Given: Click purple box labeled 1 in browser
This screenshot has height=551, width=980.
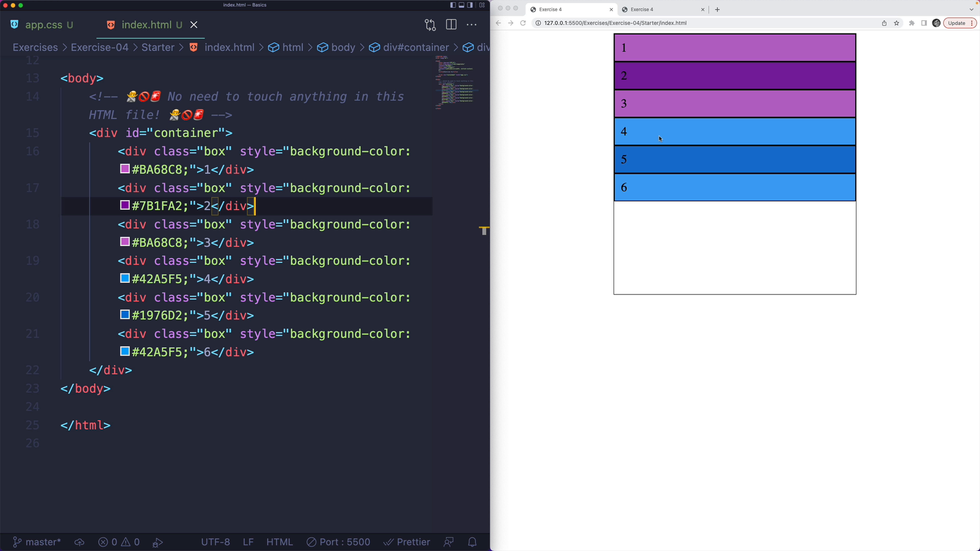Looking at the screenshot, I should tap(734, 48).
